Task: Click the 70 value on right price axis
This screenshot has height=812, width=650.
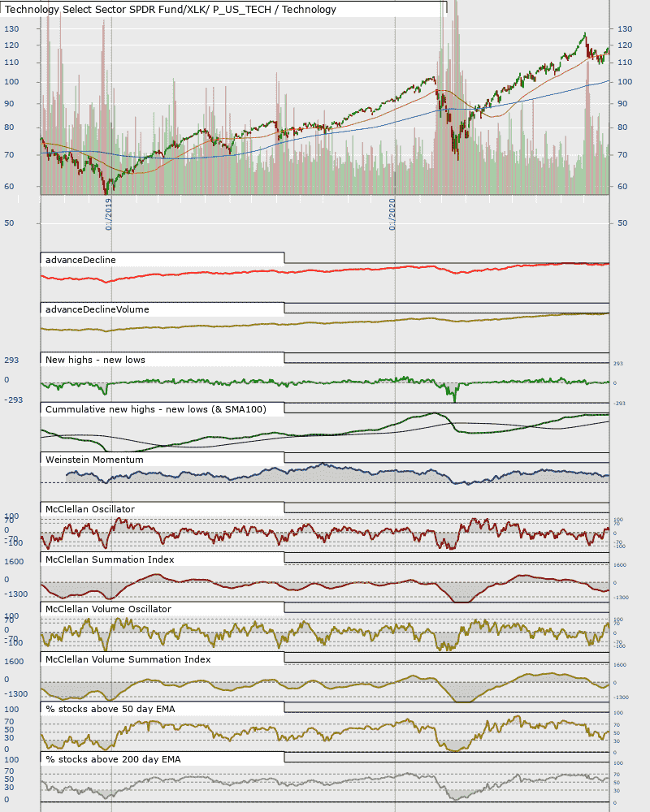Action: click(x=622, y=155)
